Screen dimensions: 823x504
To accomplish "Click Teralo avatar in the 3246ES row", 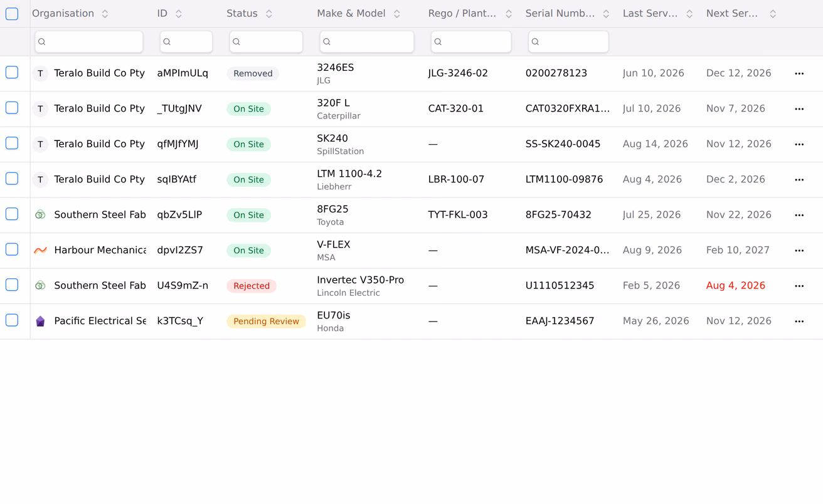I will click(x=40, y=73).
